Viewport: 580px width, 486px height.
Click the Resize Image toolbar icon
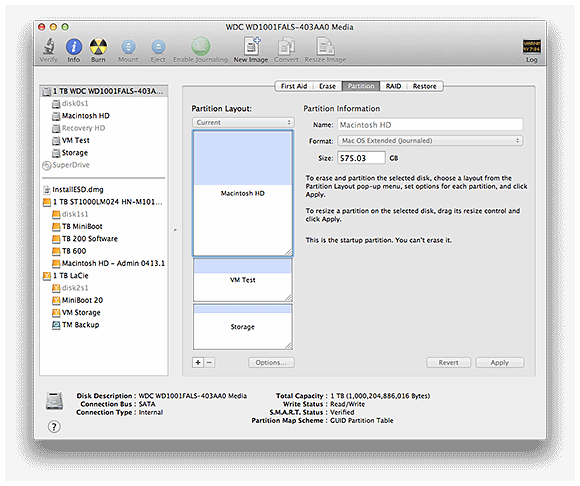pyautogui.click(x=325, y=46)
